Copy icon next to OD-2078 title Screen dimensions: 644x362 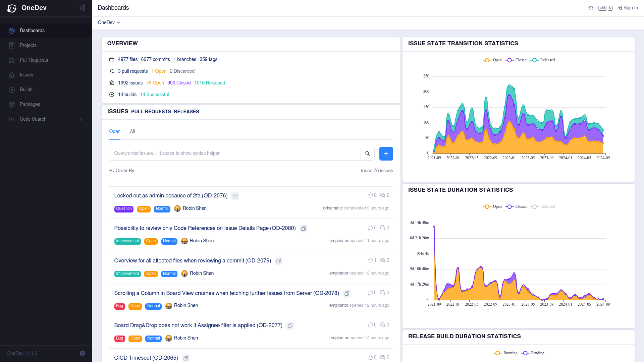click(347, 294)
